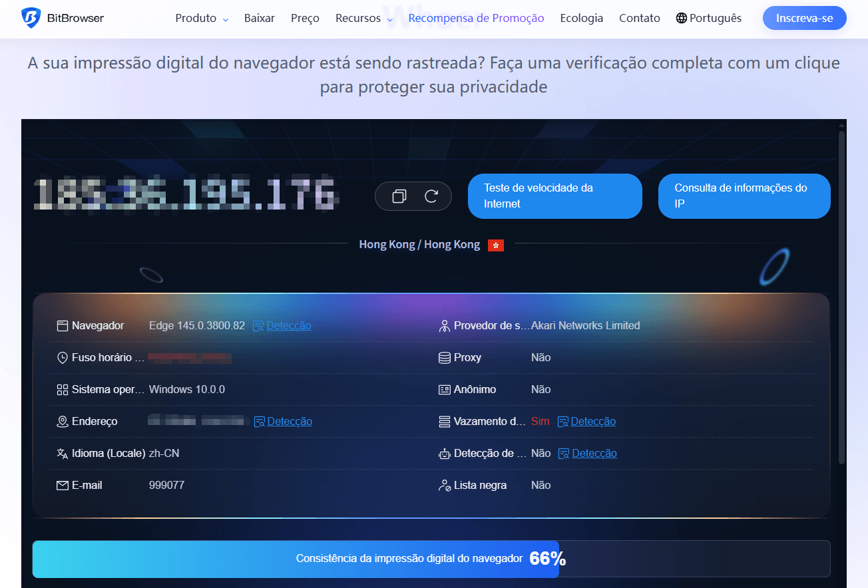The image size is (868, 588).
Task: Start the Teste de velocidade da Internet
Action: tap(554, 196)
